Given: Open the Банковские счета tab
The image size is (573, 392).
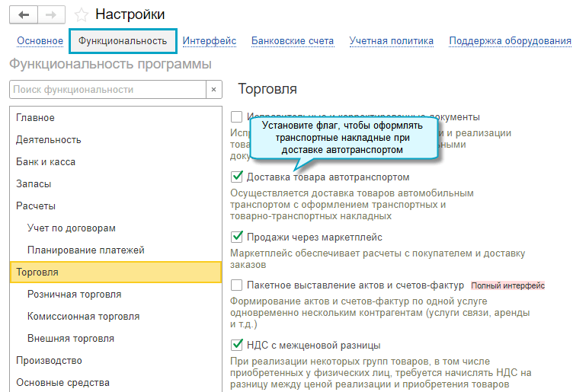Looking at the screenshot, I should click(293, 41).
